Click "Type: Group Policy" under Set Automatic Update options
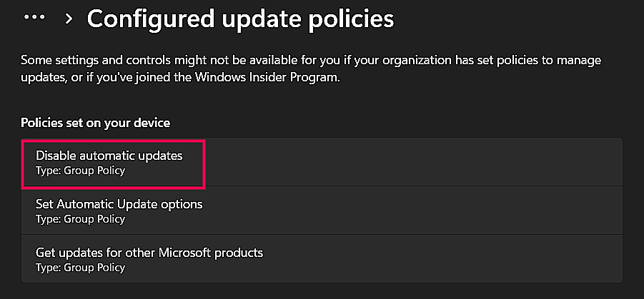The height and width of the screenshot is (299, 644). point(80,219)
